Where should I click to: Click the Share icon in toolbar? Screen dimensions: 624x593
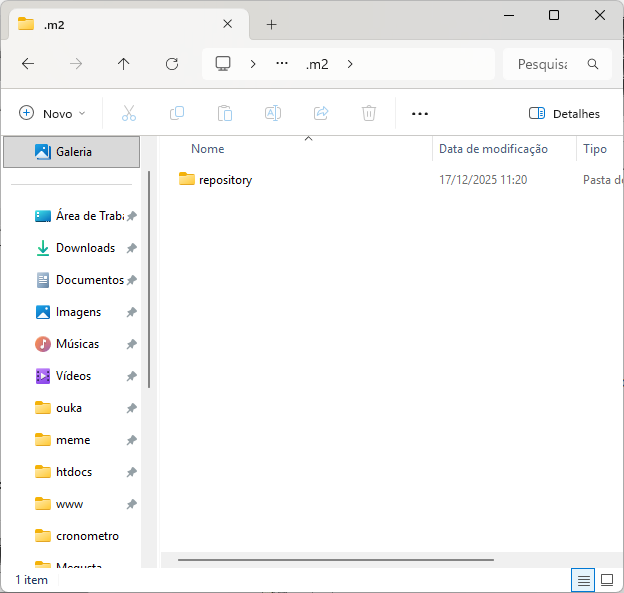click(x=321, y=113)
